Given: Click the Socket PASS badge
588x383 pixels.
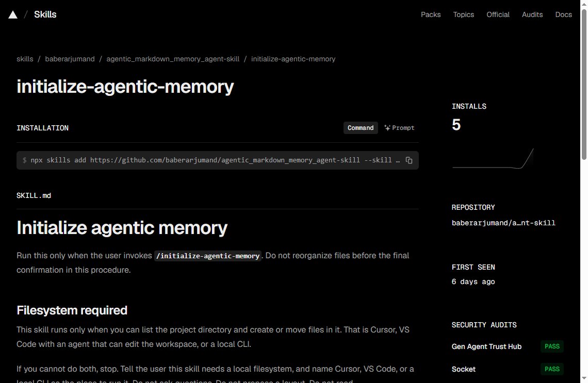Looking at the screenshot, I should pos(552,369).
